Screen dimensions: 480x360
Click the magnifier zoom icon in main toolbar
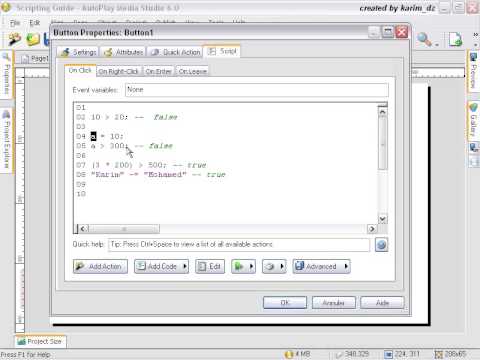click(425, 40)
